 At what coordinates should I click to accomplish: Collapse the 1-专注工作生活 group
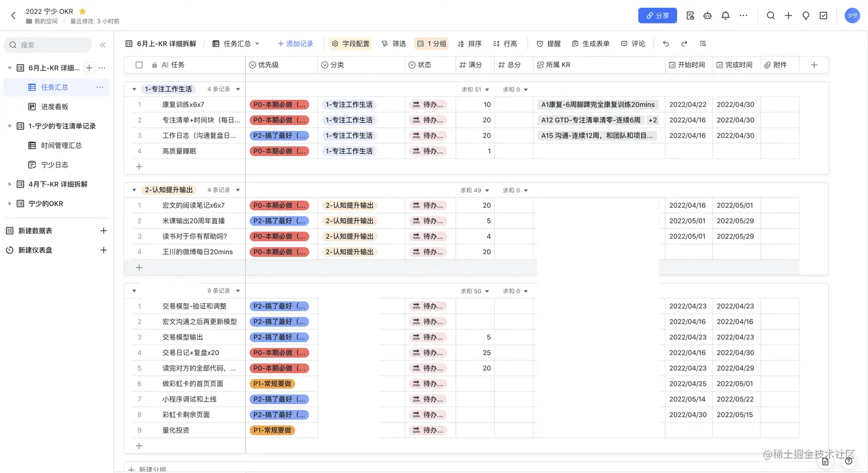click(134, 89)
